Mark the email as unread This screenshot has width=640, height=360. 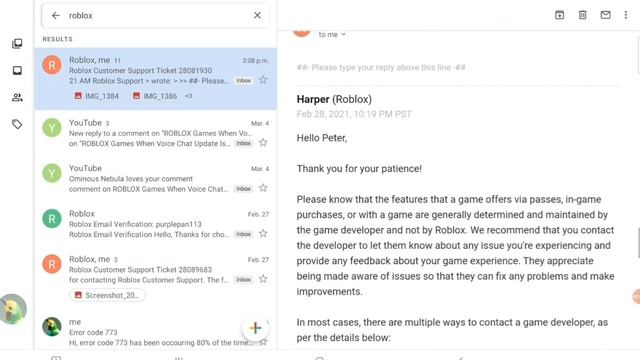coord(605,15)
